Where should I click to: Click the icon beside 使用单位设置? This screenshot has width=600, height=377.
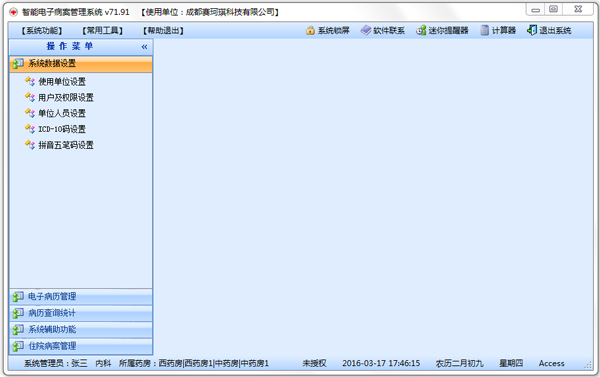click(x=30, y=81)
